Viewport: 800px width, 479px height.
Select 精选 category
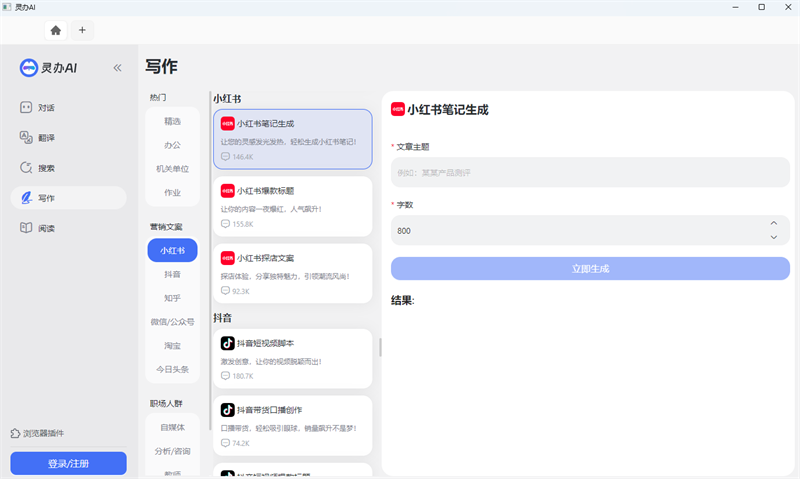pos(172,121)
